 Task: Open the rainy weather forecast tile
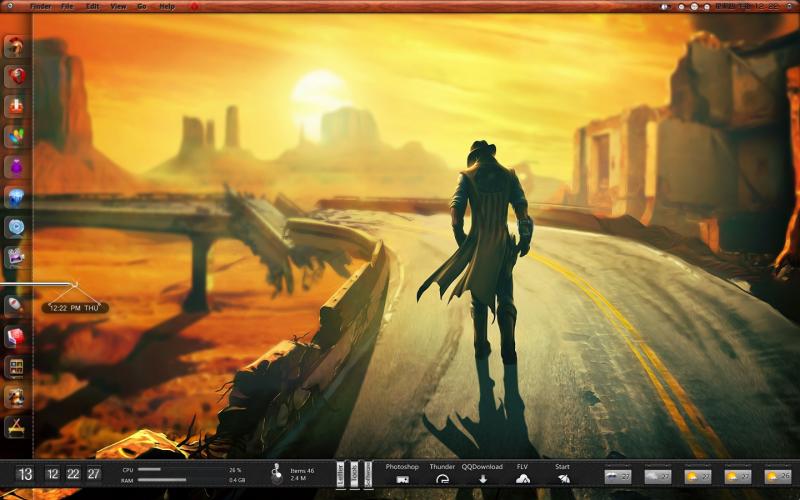[617, 477]
